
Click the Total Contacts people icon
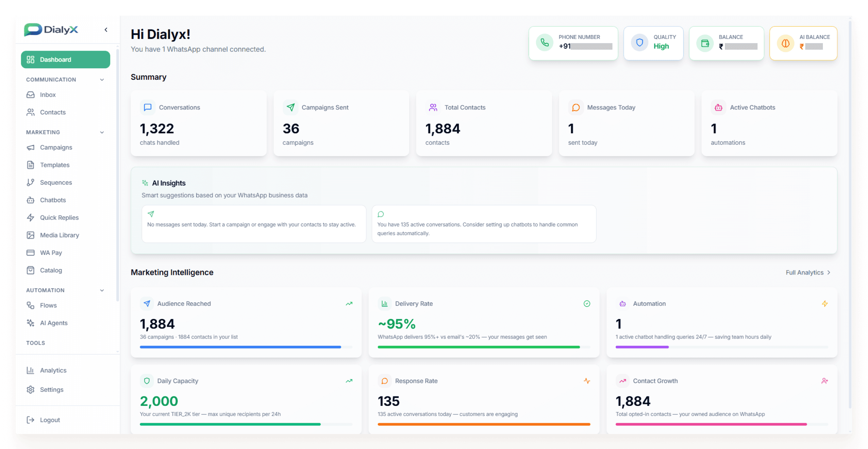pos(433,108)
